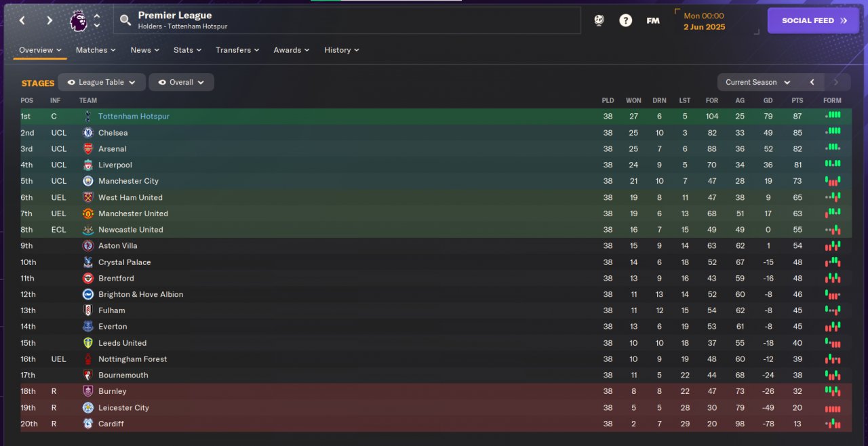868x446 pixels.
Task: Click the FM menu icon
Action: click(x=652, y=20)
